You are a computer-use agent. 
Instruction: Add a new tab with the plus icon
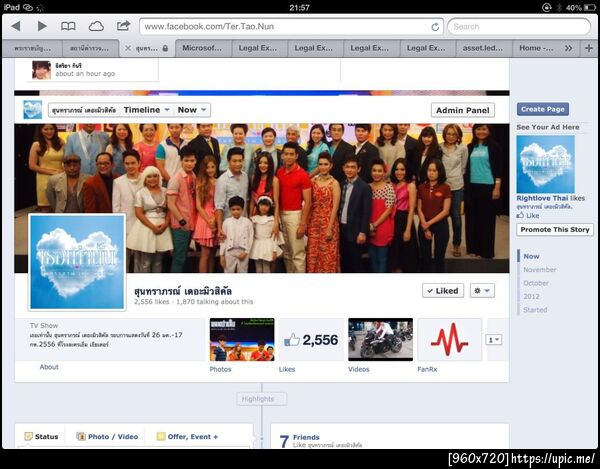point(589,48)
